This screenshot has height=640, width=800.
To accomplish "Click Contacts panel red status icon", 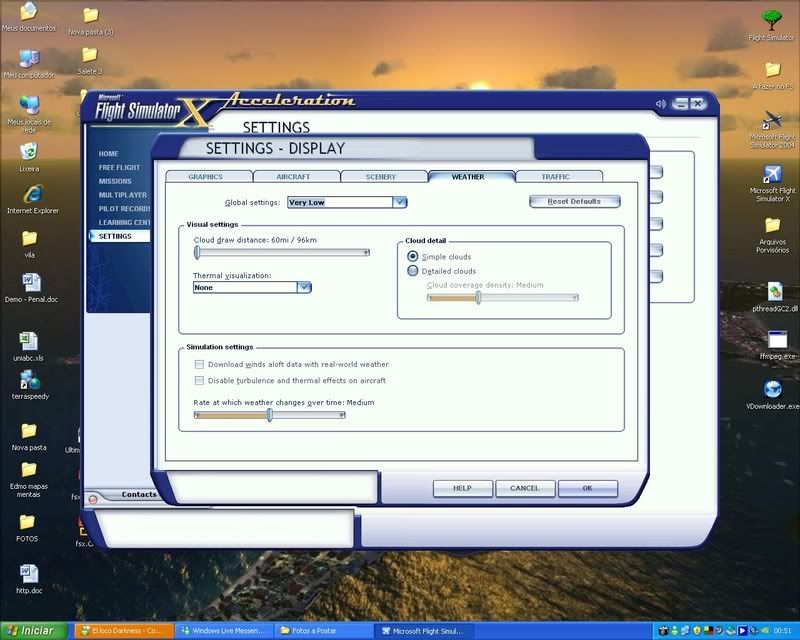I will (93, 500).
